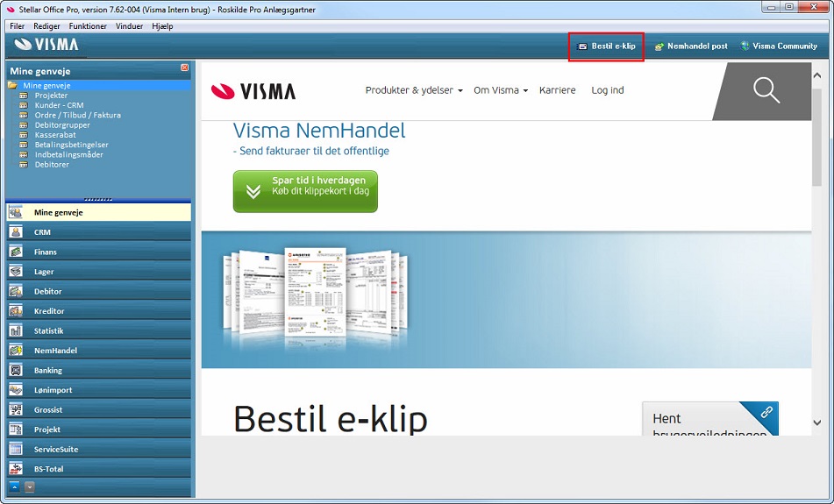
Task: Open the Rediger menu
Action: point(46,26)
